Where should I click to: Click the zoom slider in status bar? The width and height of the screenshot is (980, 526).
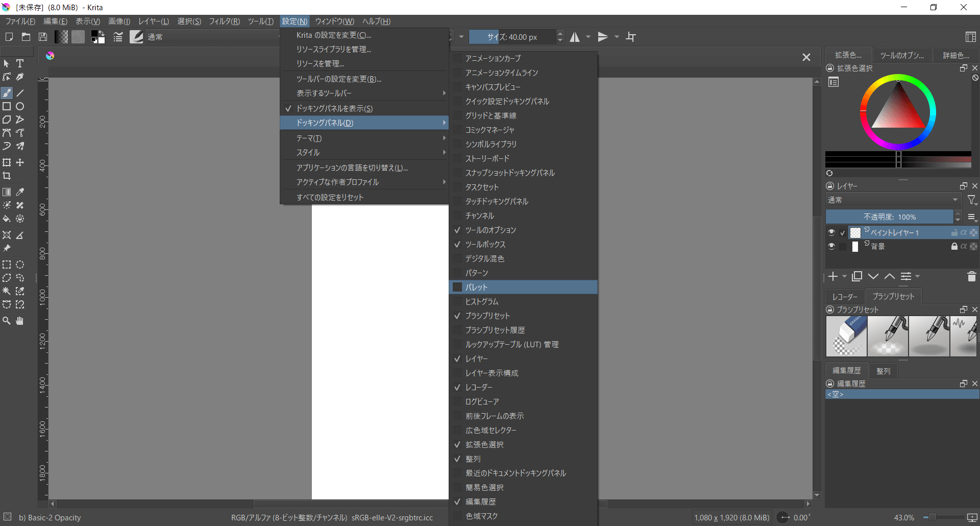click(943, 517)
